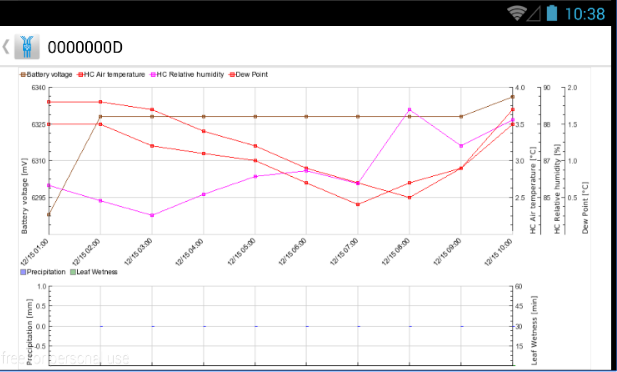Click the 90 relative humidity axis value
The image size is (617, 372).
click(x=547, y=87)
